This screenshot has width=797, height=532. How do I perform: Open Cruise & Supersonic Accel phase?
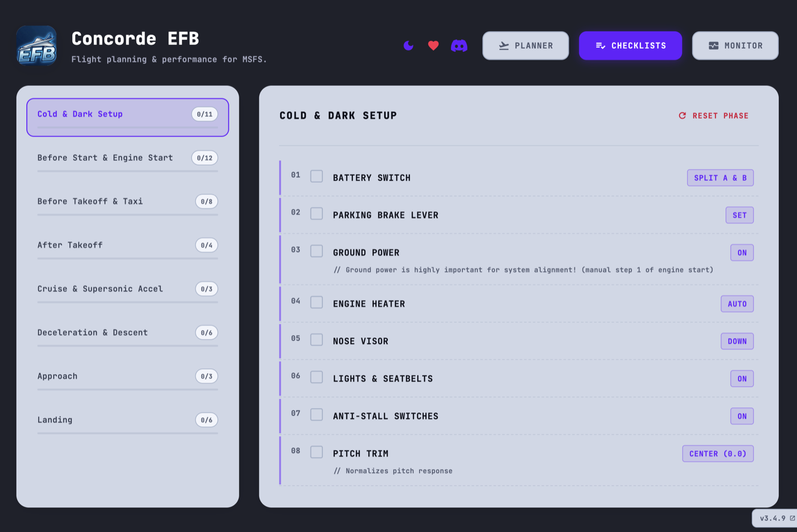(128, 292)
